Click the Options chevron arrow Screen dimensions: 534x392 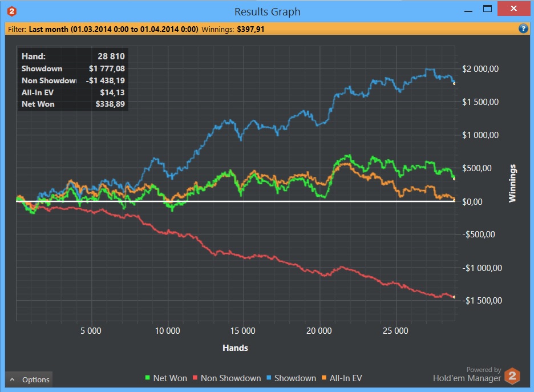point(12,379)
